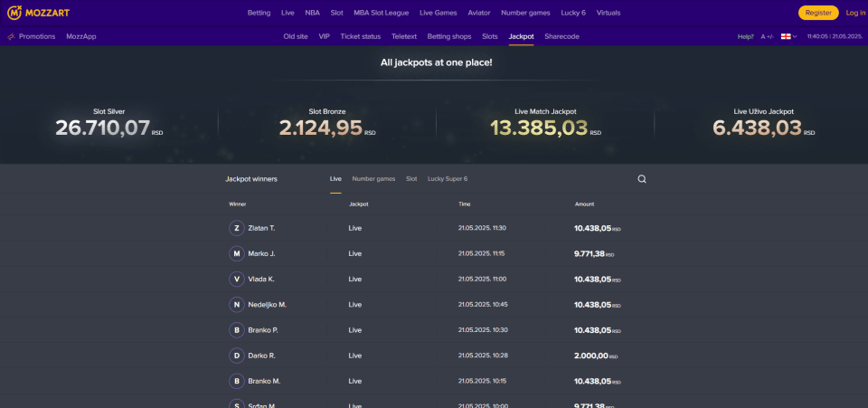The height and width of the screenshot is (408, 868).
Task: Open MBA Slot League
Action: click(x=382, y=13)
